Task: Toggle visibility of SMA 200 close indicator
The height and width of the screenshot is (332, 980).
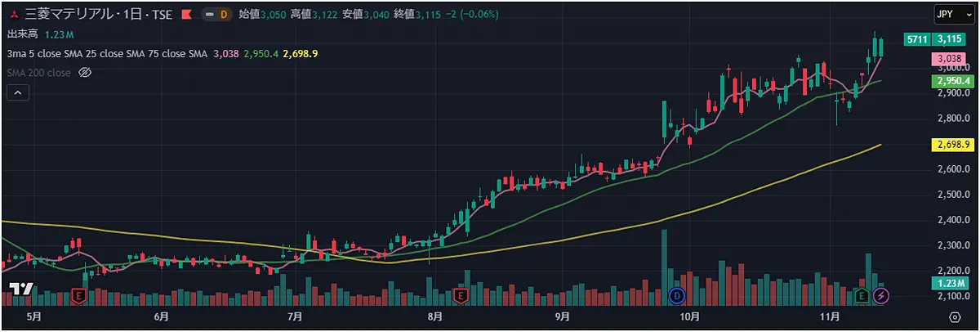Action: [84, 73]
